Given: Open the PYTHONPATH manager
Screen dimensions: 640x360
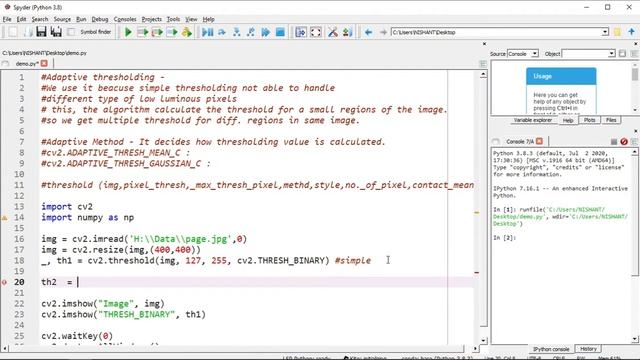Looking at the screenshot, I should click(347, 32).
